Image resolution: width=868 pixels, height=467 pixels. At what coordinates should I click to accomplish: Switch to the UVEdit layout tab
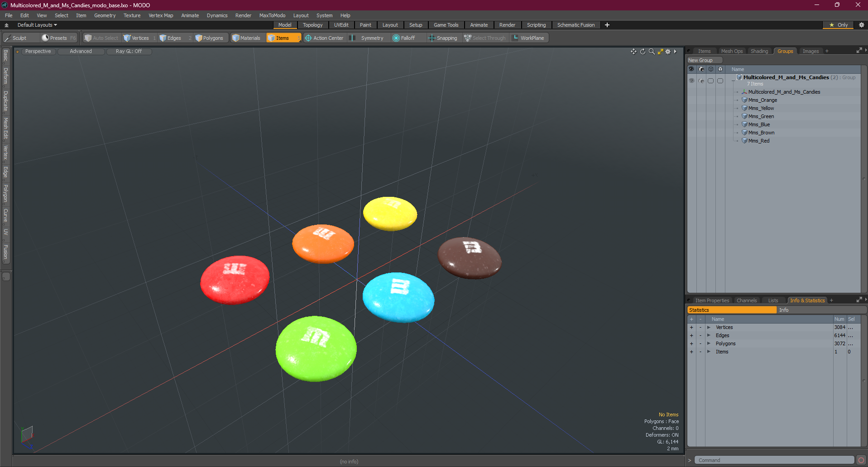(341, 25)
